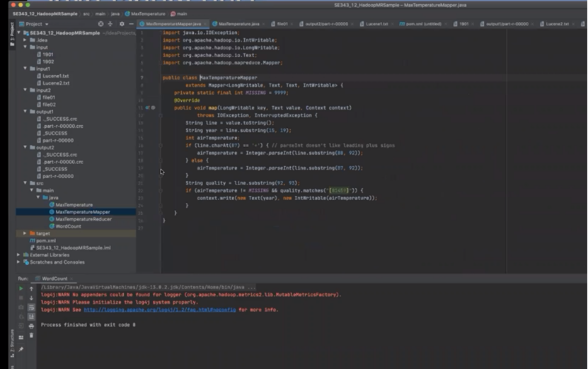This screenshot has width=588, height=369.
Task: Open the Structure tool window stripe button
Action: (12, 343)
